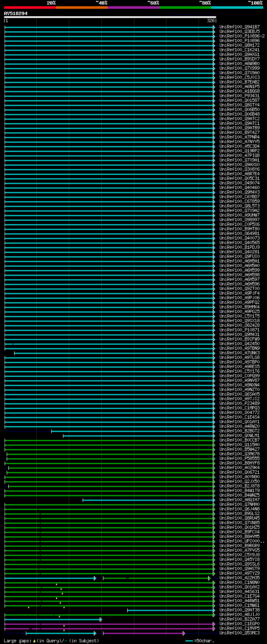This screenshot has width=267, height=644.
Task: Select the UniRef100_B2J8T8 label
Action: click(239, 486)
